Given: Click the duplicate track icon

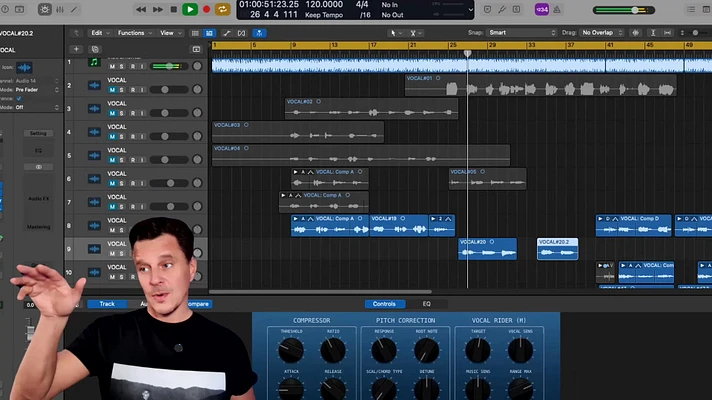Looking at the screenshot, I should tap(95, 49).
